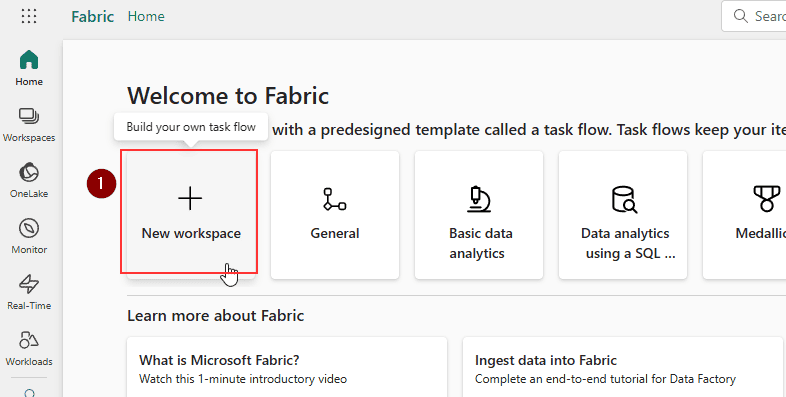Select the Medallion task flow card
This screenshot has width=786, height=397.
coord(744,215)
